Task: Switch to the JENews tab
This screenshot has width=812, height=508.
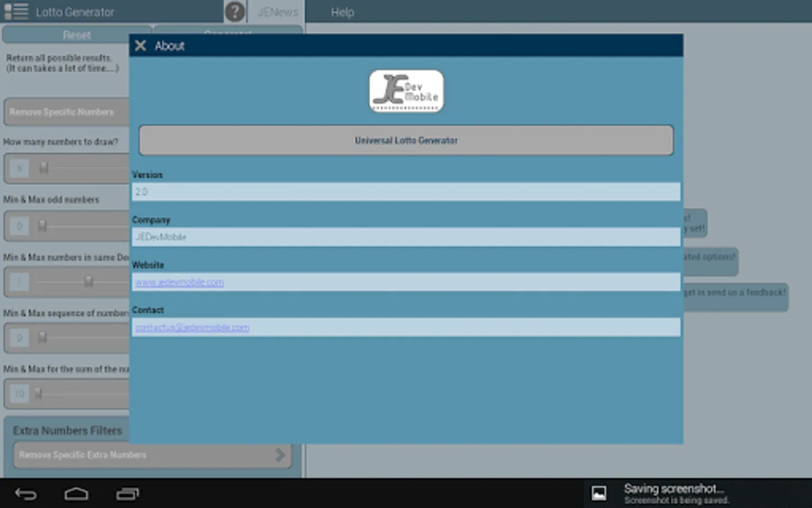Action: (x=277, y=12)
